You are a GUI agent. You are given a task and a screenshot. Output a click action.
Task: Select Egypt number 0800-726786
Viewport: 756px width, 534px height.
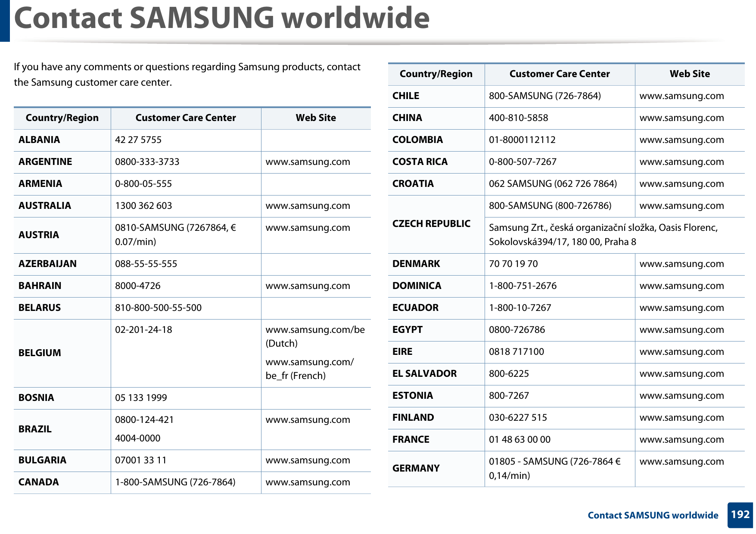(x=517, y=330)
